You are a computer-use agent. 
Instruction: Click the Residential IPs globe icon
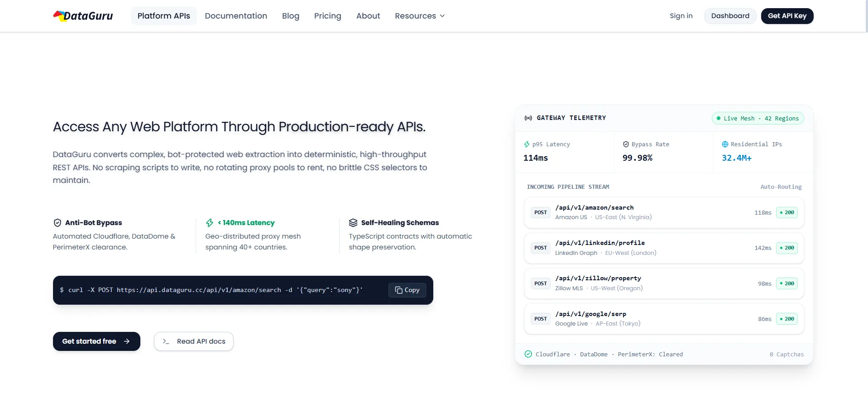(725, 144)
